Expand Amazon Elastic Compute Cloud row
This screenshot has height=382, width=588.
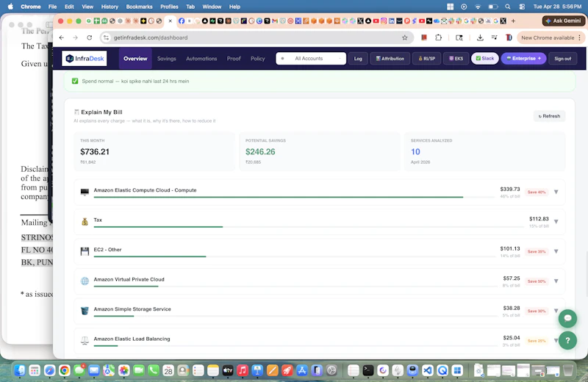coord(556,192)
